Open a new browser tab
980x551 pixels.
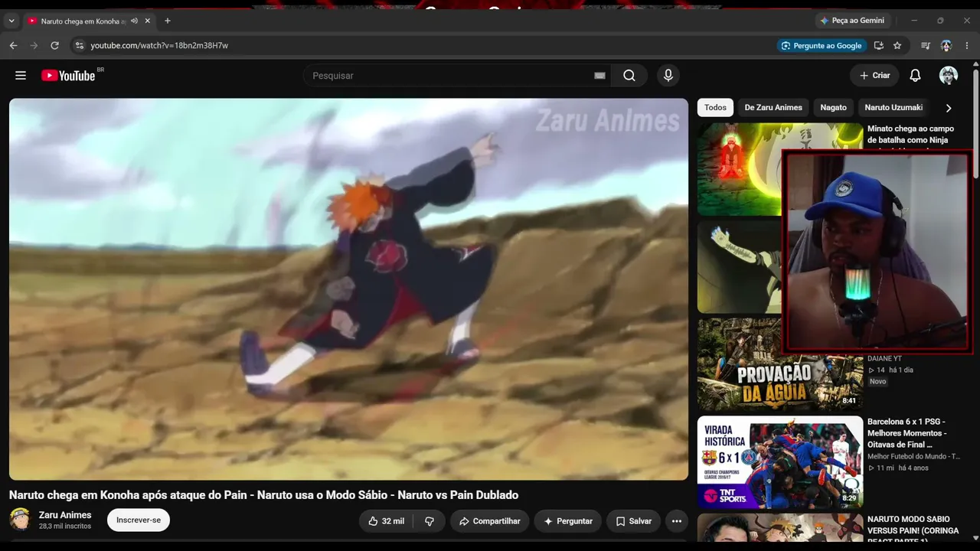coord(168,21)
